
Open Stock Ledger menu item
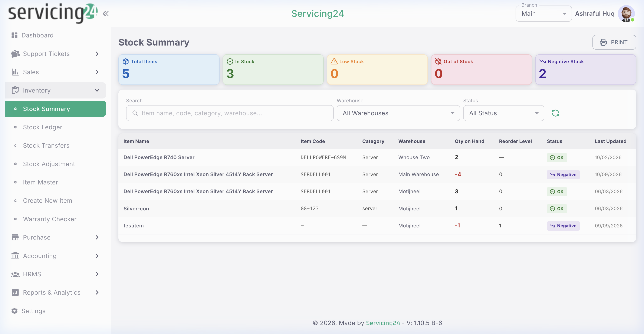click(x=55, y=127)
